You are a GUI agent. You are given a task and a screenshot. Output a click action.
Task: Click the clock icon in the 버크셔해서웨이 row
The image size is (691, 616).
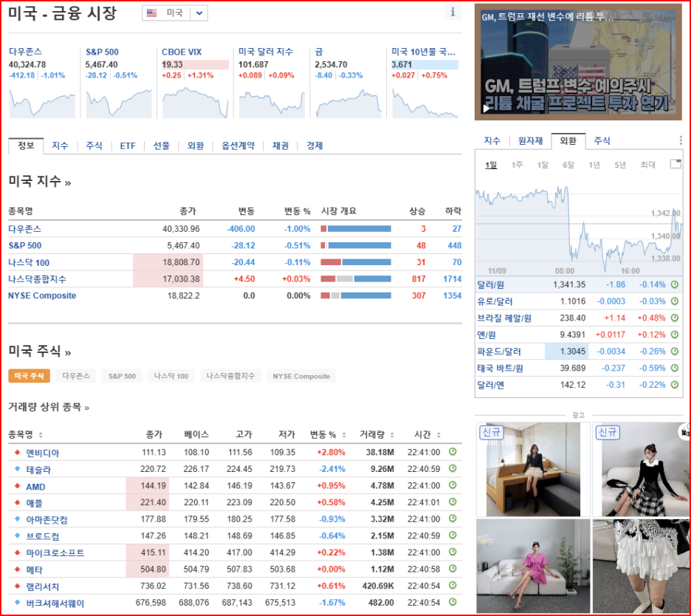pos(453,602)
